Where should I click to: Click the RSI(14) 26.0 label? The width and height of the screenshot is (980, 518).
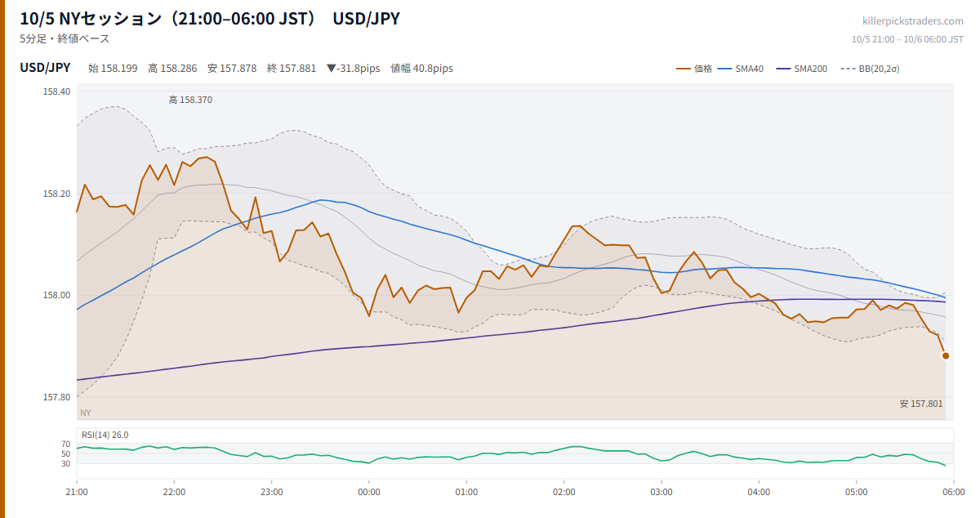(105, 435)
